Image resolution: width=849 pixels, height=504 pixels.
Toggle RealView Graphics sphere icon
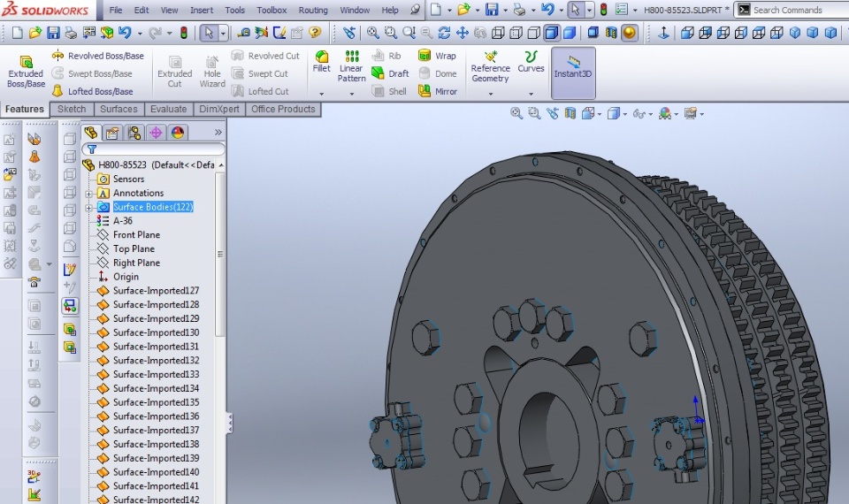pyautogui.click(x=629, y=33)
